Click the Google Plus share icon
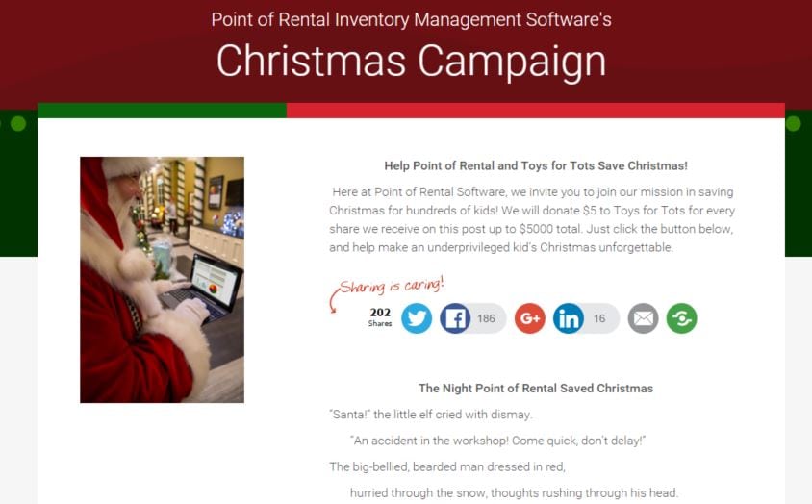The width and height of the screenshot is (812, 504). (x=530, y=318)
